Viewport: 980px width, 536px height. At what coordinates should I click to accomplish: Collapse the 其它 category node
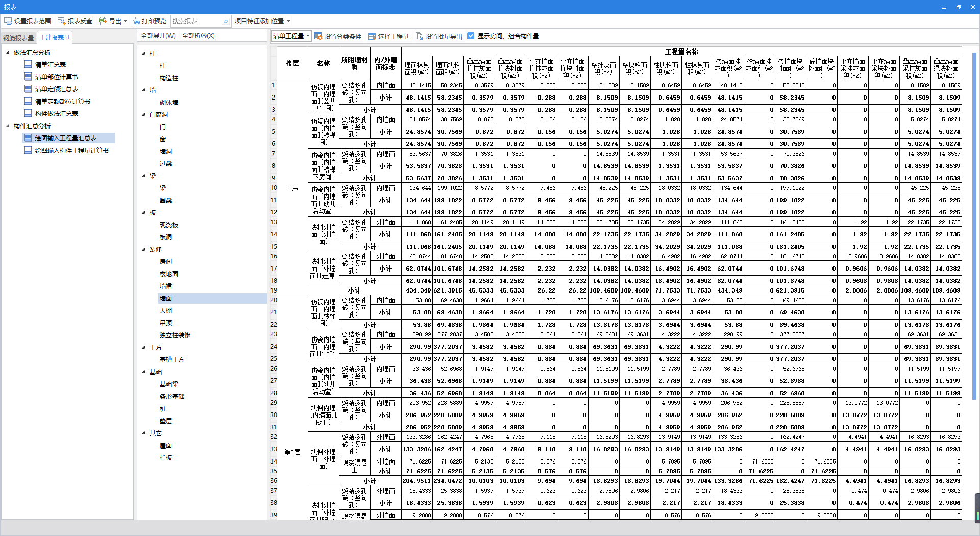(143, 433)
